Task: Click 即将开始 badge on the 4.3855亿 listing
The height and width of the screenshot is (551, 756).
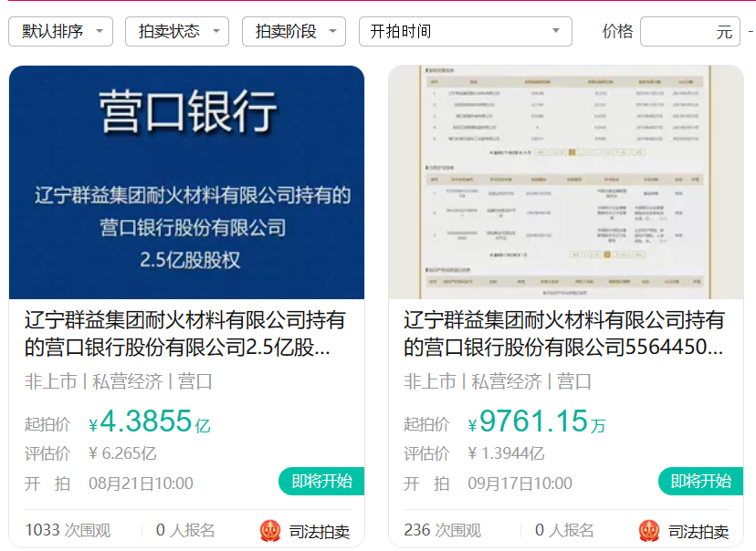Action: [x=321, y=481]
